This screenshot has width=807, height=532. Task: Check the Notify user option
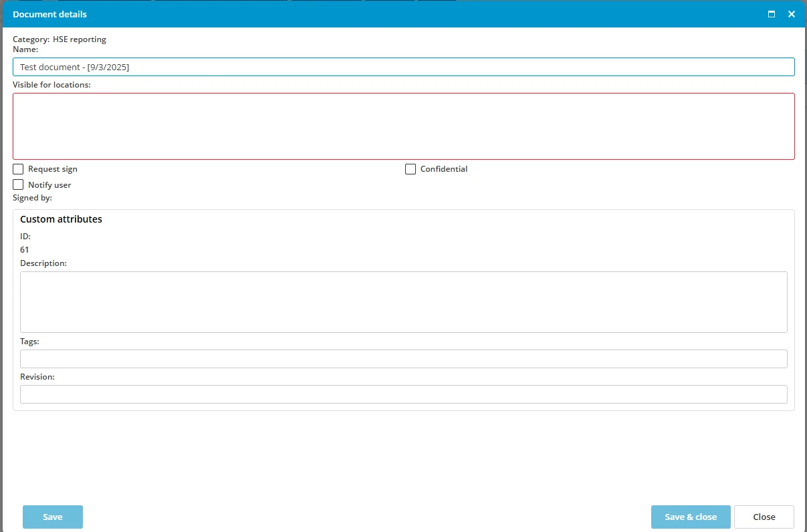point(18,184)
